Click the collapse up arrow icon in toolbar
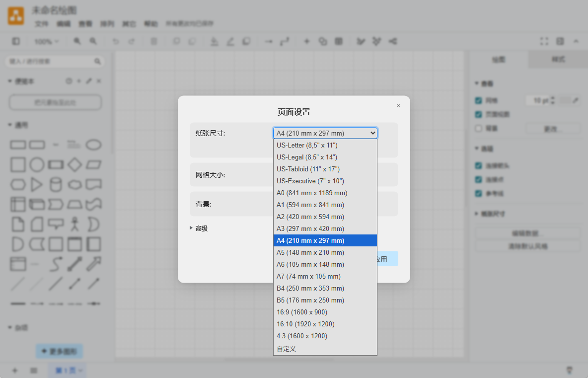Image resolution: width=588 pixels, height=378 pixels. (x=576, y=41)
